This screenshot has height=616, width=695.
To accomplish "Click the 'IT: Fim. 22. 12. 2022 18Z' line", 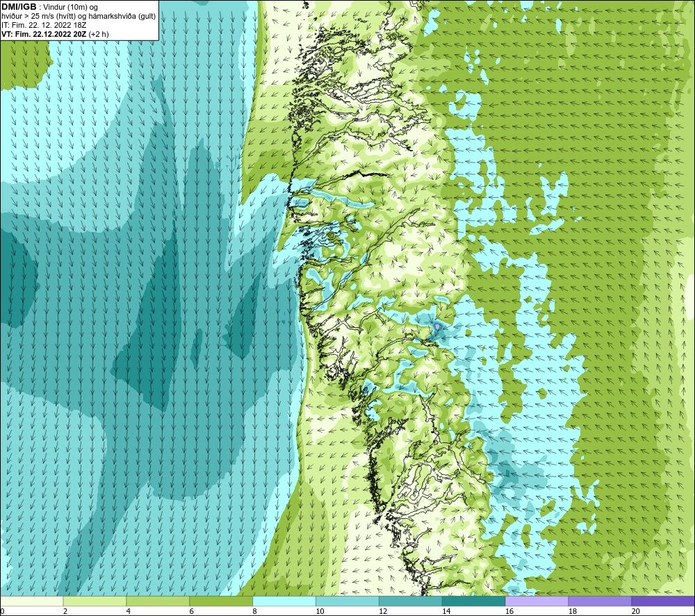I will click(x=44, y=25).
